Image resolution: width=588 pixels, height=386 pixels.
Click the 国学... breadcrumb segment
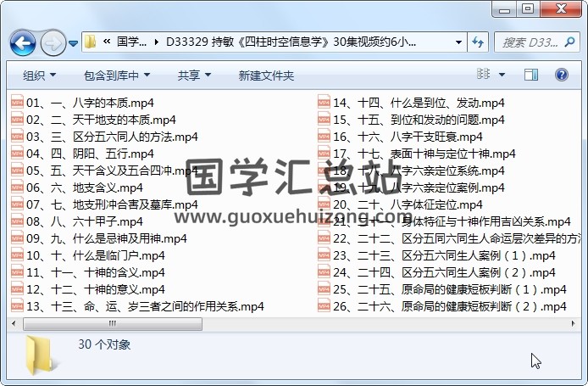tap(131, 42)
